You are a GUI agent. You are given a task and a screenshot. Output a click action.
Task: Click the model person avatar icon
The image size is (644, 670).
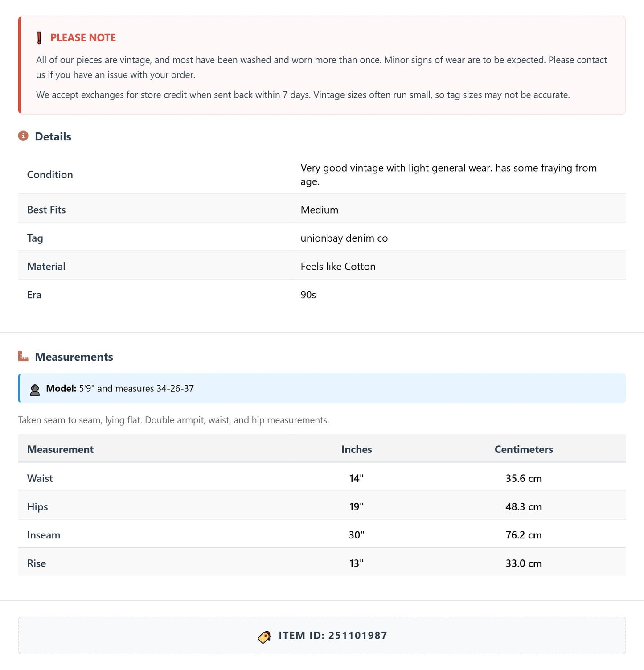(35, 389)
